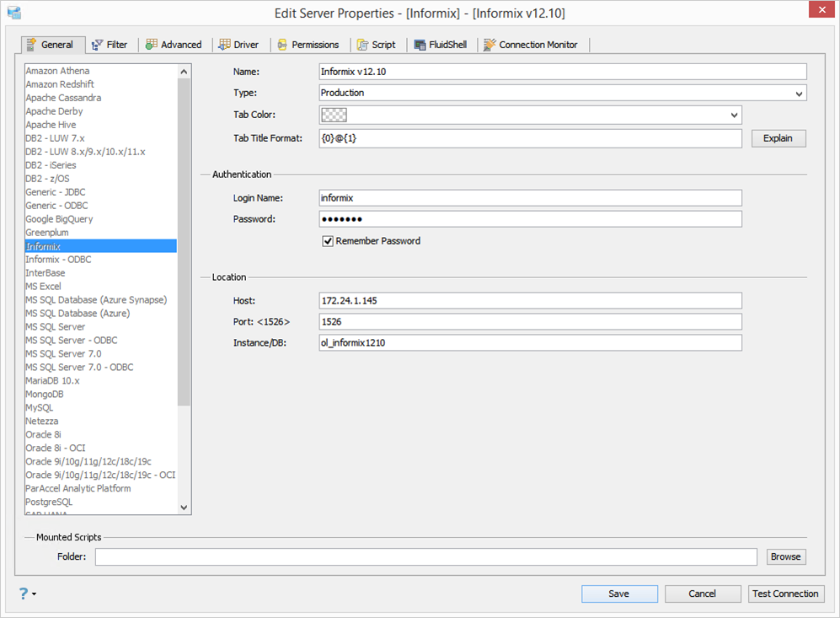
Task: Click the Advanced tab icon
Action: coord(152,45)
